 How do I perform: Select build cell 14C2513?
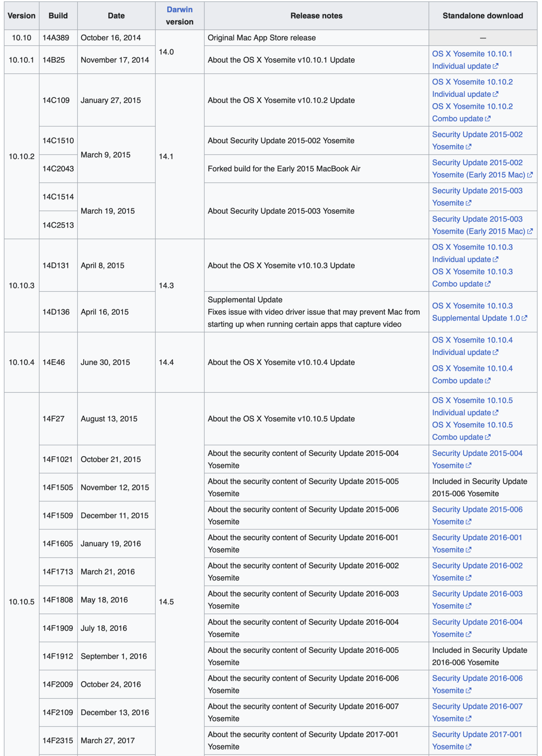[x=58, y=225]
